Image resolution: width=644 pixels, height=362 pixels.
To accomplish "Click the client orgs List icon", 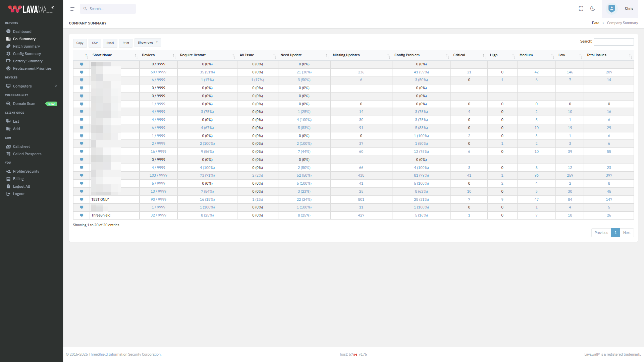I will (x=8, y=121).
